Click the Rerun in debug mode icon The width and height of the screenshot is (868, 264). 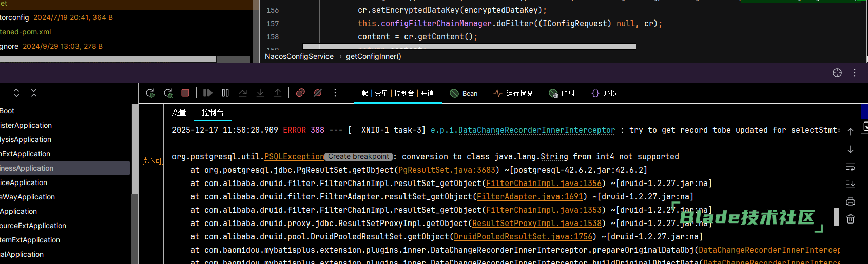click(x=168, y=93)
